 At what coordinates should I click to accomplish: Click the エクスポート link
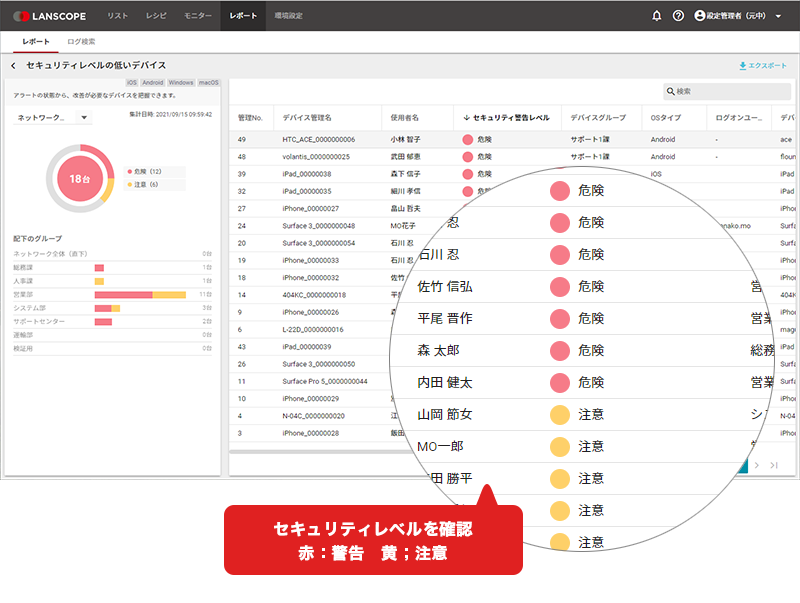coord(767,66)
